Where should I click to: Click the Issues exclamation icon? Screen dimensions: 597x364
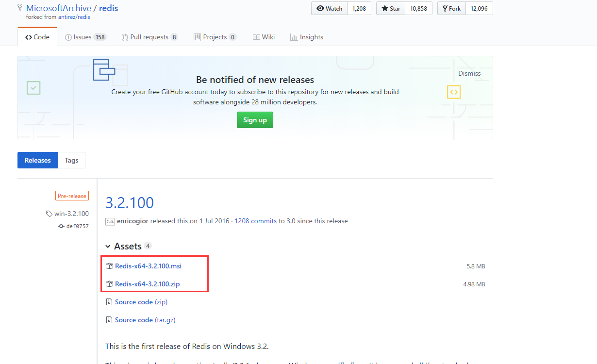click(68, 37)
